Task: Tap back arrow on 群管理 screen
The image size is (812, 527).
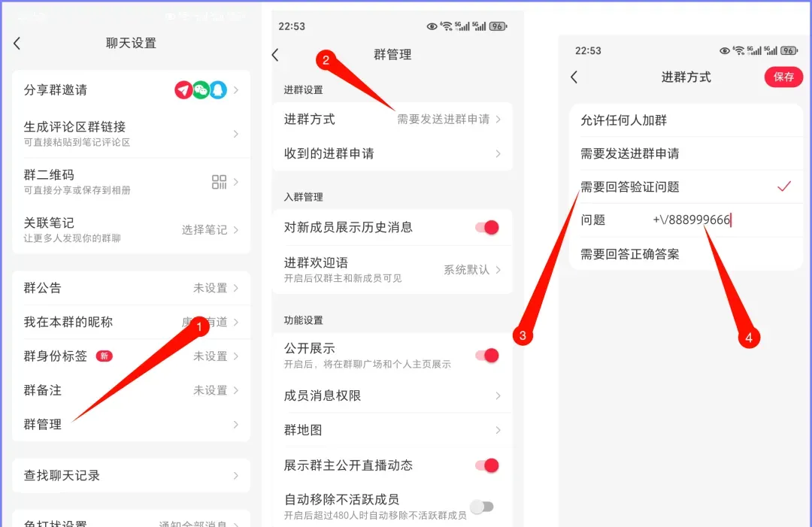Action: click(x=275, y=55)
